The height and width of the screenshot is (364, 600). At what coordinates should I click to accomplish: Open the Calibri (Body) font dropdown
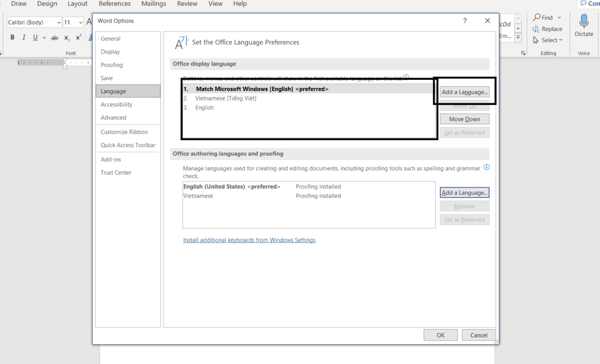58,22
